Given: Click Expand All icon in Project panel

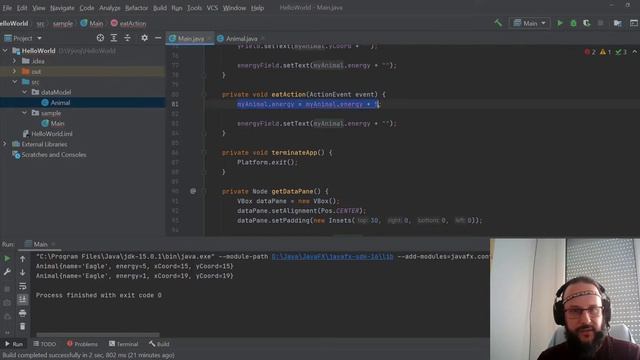Looking at the screenshot, I should 113,38.
